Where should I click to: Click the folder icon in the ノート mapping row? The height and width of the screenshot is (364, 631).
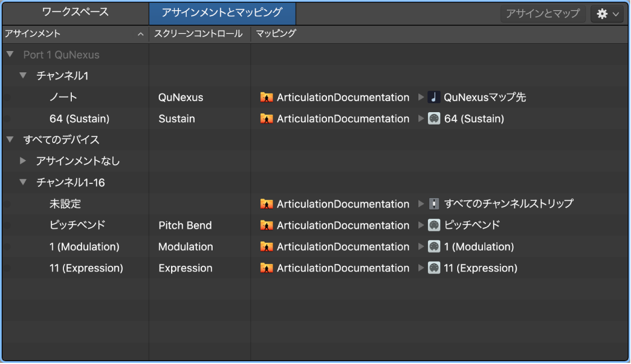(266, 97)
